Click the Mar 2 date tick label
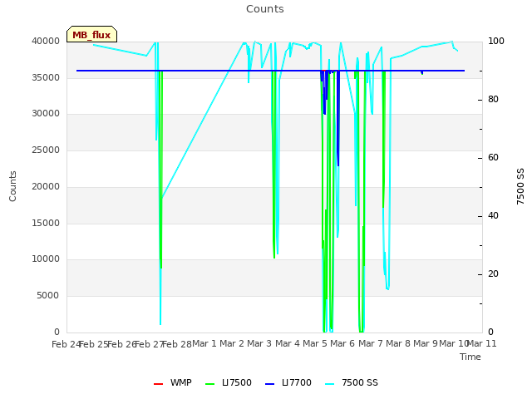The width and height of the screenshot is (532, 399). pos(232,343)
